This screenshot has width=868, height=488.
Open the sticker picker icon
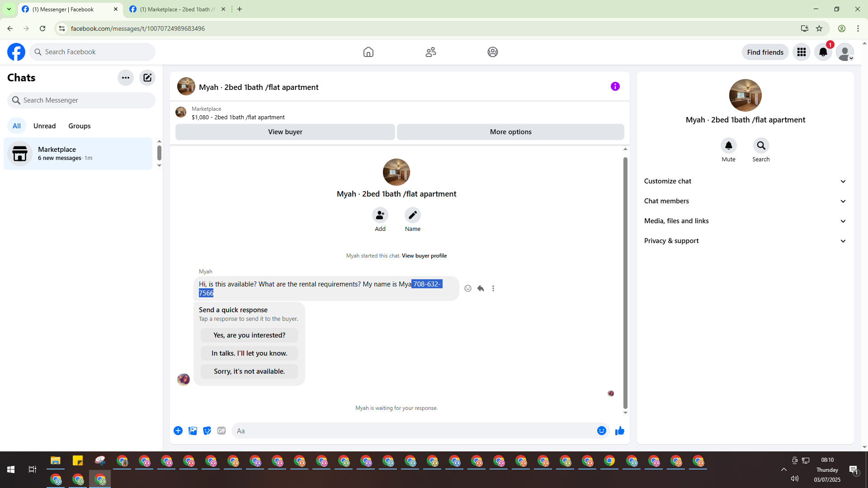pyautogui.click(x=207, y=431)
